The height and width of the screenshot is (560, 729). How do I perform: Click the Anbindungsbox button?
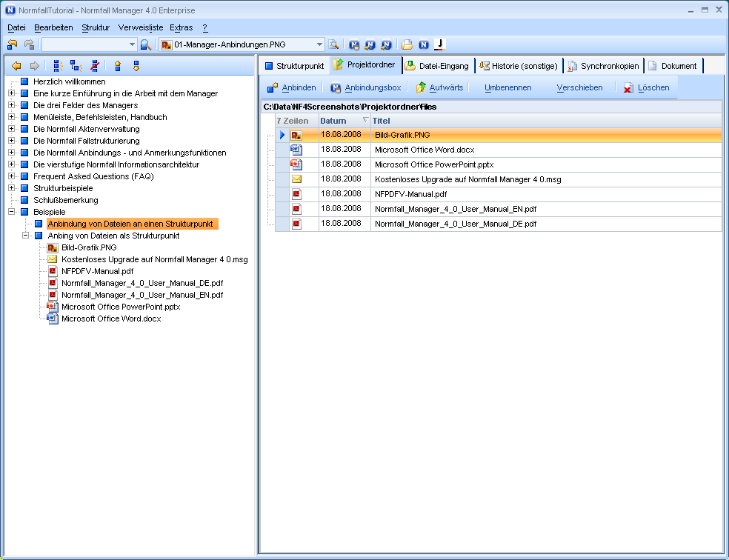point(365,87)
